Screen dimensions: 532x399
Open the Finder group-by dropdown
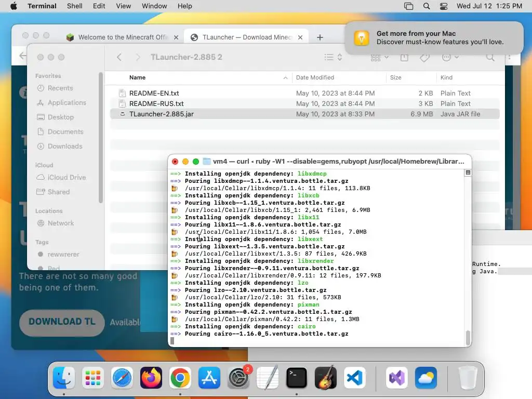(379, 57)
